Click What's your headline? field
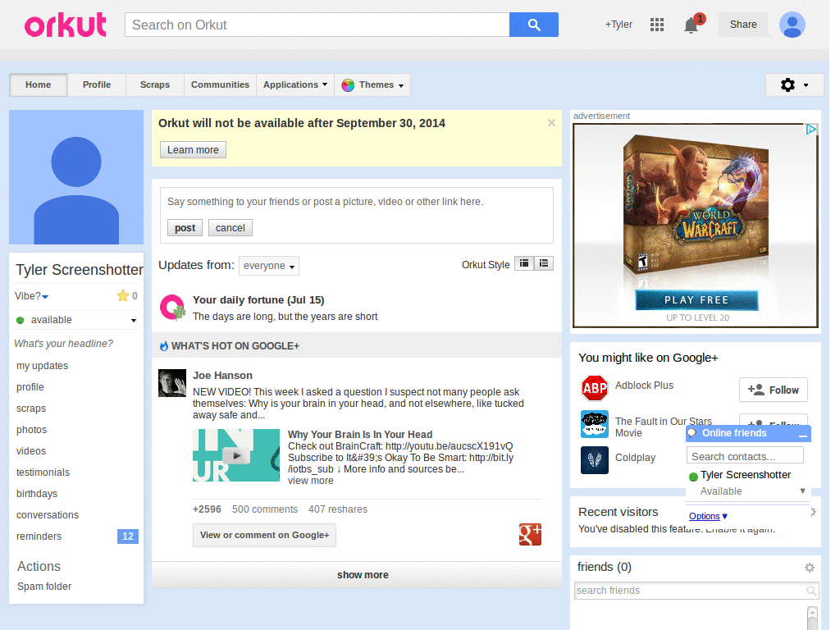The image size is (840, 630). [x=64, y=344]
